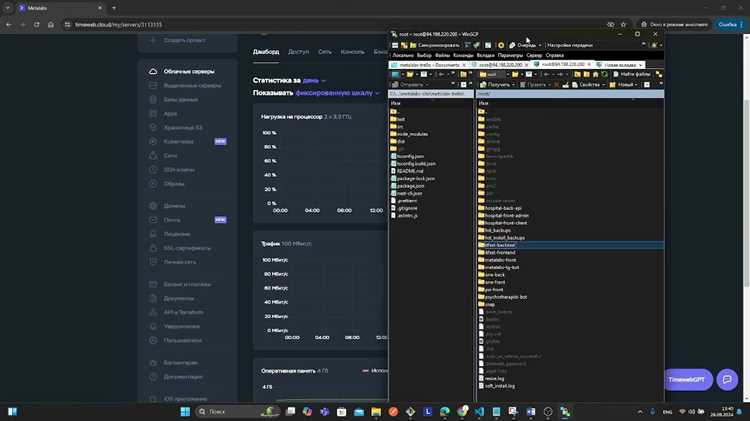The image size is (750, 421).
Task: Open Облачные серверы in Timeweb sidebar
Action: tap(188, 71)
